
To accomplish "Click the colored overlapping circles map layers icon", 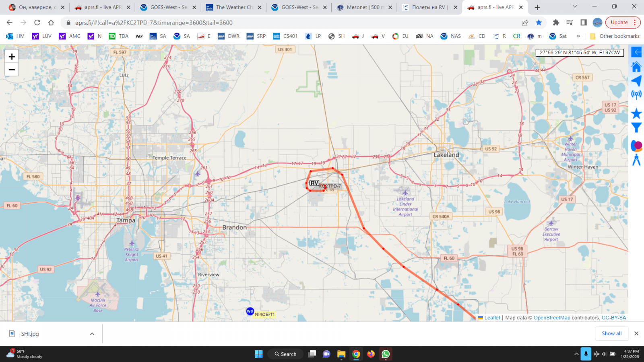I will tap(636, 146).
